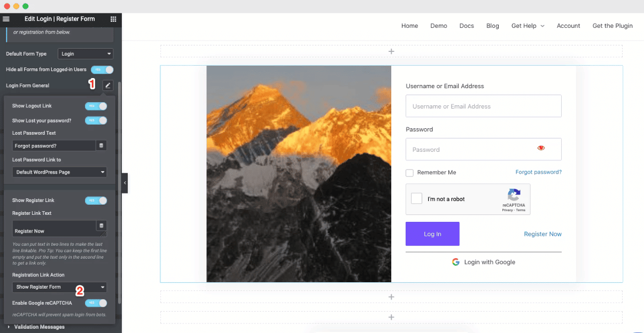Open the Account nav item
This screenshot has height=333, width=644.
pyautogui.click(x=568, y=26)
